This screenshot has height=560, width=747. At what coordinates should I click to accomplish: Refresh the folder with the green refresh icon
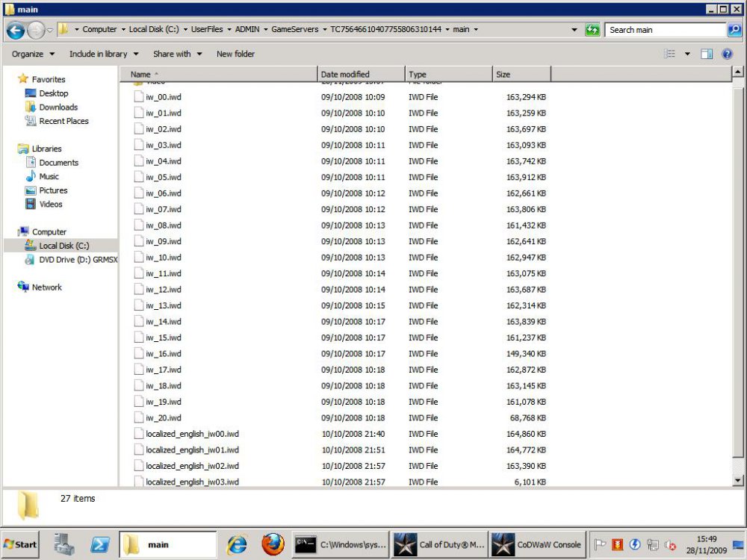591,30
